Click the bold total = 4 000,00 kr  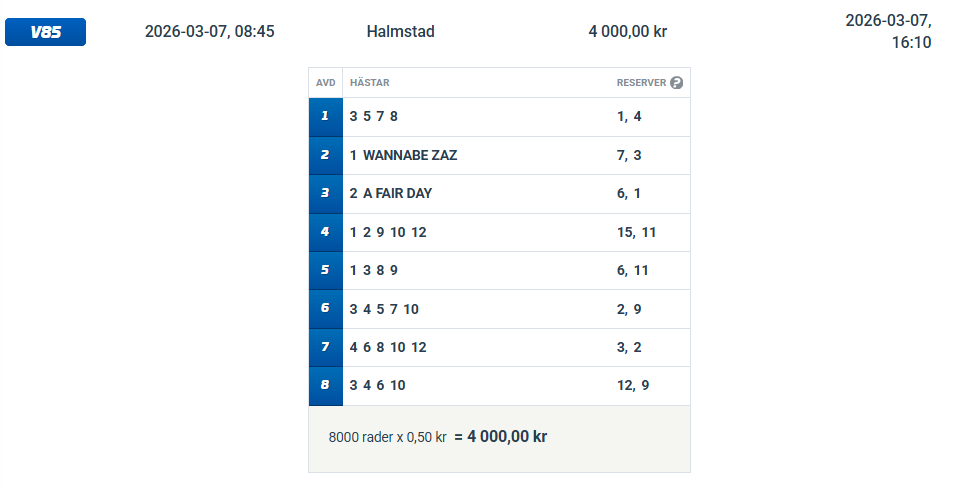pos(501,437)
